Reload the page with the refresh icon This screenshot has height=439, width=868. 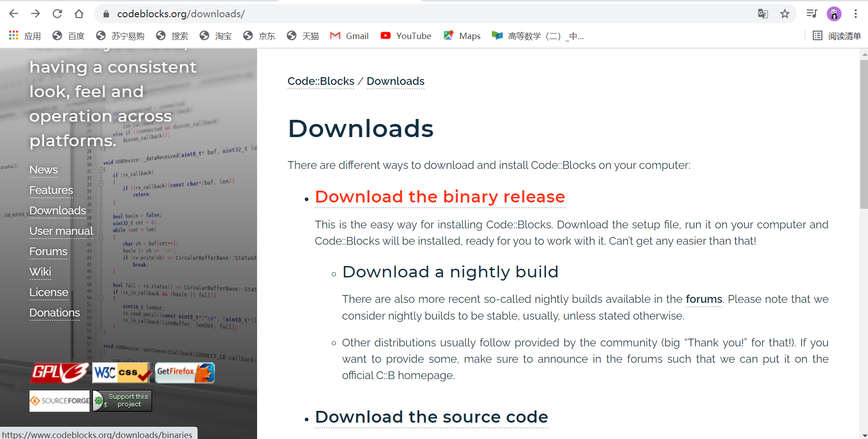[x=57, y=14]
